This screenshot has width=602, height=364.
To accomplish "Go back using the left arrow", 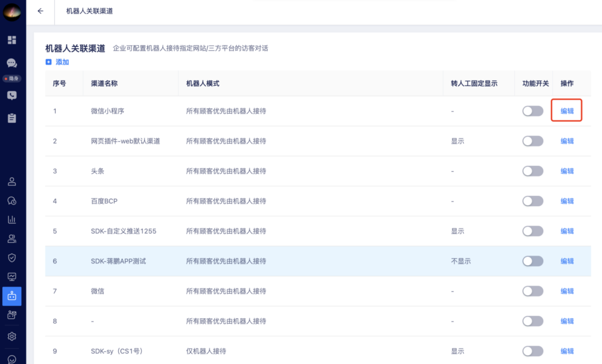I will coord(41,11).
